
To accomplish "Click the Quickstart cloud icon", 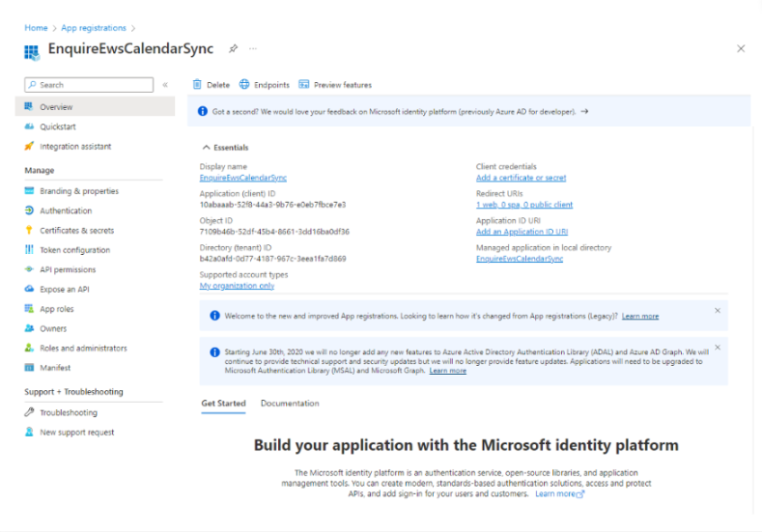I will click(29, 126).
